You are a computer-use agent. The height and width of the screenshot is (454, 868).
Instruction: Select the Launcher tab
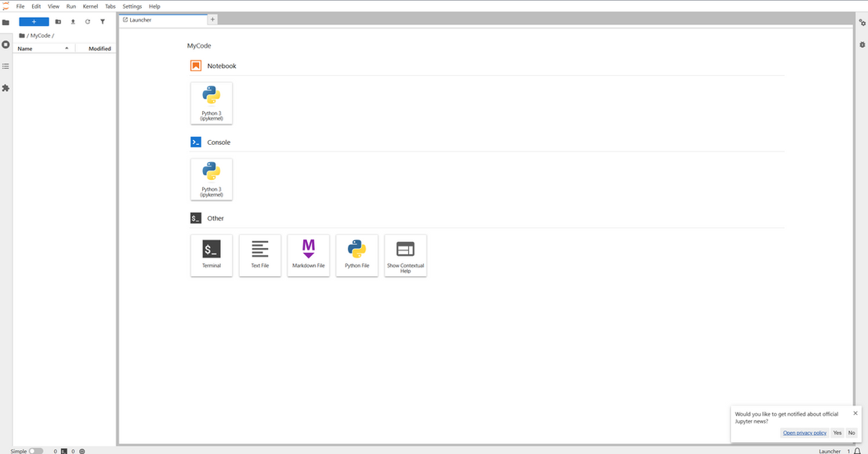click(x=163, y=20)
